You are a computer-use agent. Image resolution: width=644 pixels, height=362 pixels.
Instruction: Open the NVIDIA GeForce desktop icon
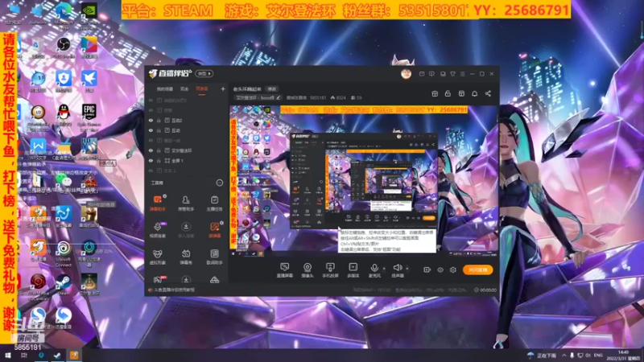(x=89, y=14)
